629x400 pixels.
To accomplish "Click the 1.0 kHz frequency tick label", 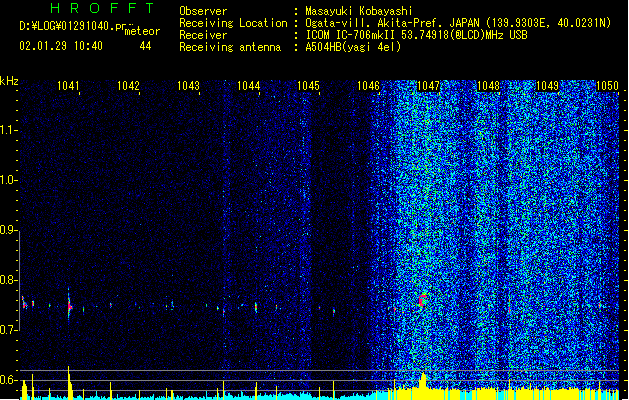I will click(9, 180).
